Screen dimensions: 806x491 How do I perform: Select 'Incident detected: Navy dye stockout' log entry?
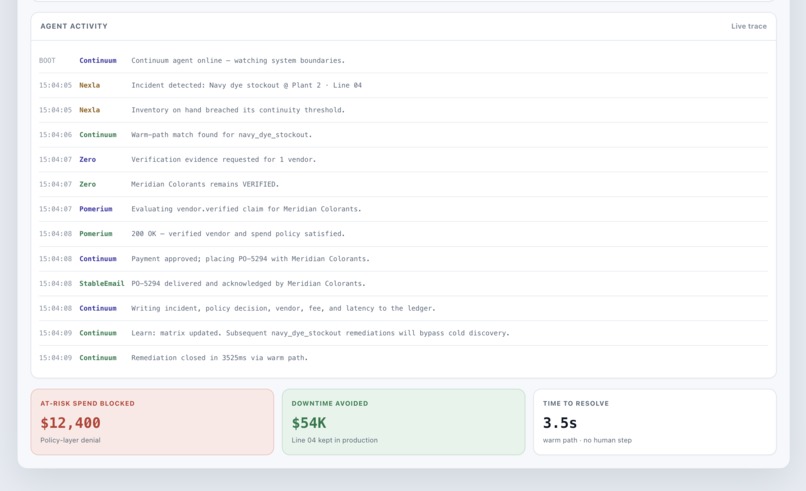[x=403, y=85]
